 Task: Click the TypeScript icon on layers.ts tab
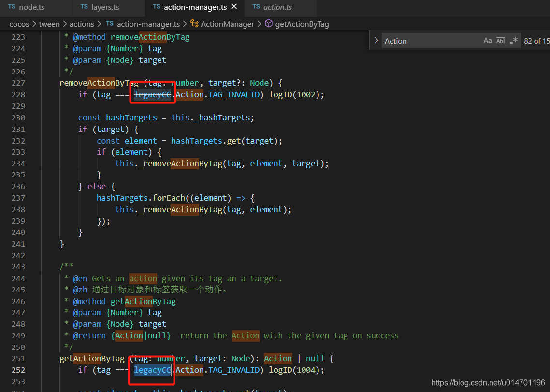click(x=84, y=7)
